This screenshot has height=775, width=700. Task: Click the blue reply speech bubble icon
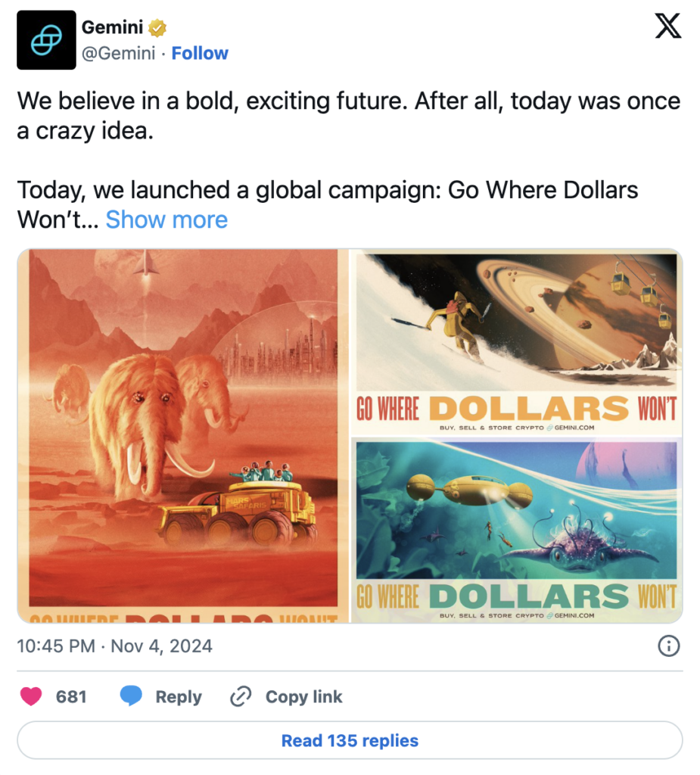click(131, 696)
